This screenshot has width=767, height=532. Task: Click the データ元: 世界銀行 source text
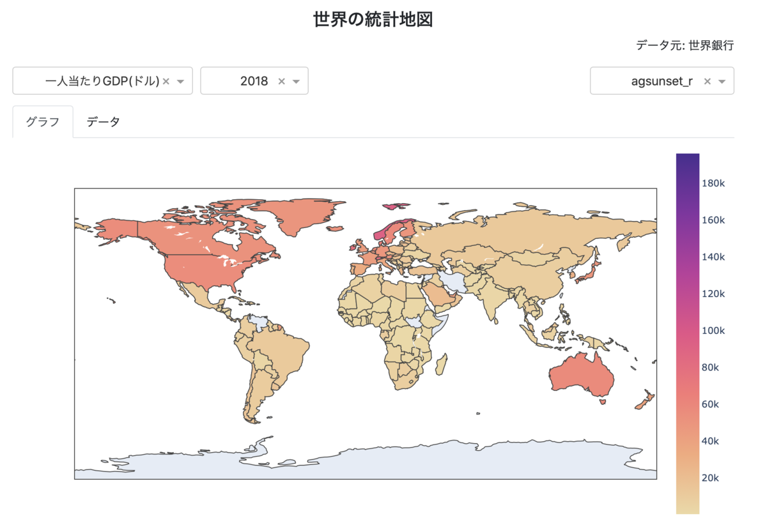(x=685, y=45)
